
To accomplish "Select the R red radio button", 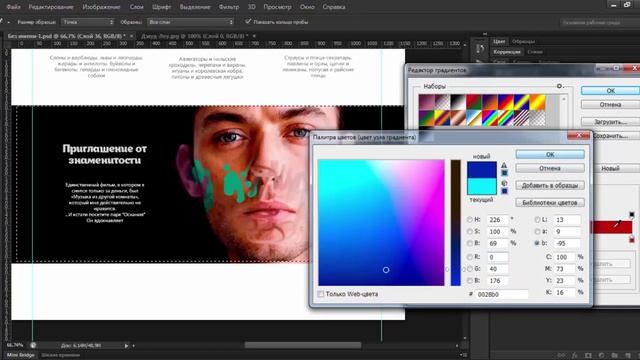I will [470, 257].
